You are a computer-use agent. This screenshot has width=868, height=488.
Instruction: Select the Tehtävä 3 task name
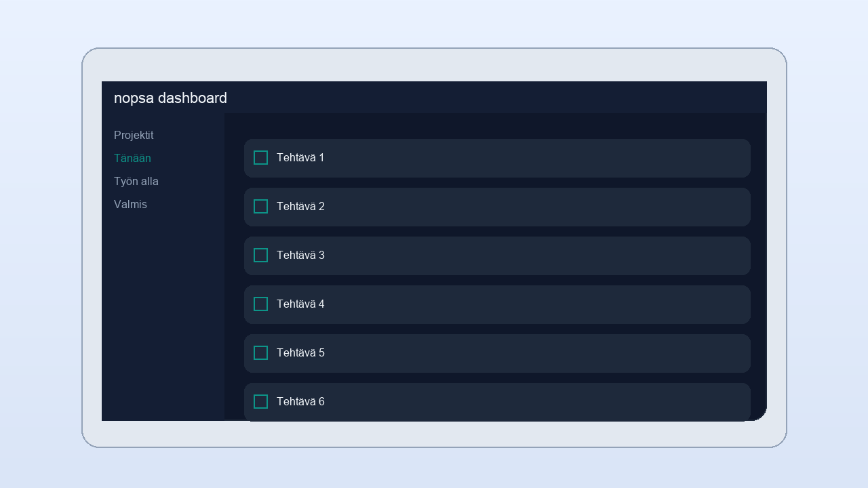pos(300,256)
